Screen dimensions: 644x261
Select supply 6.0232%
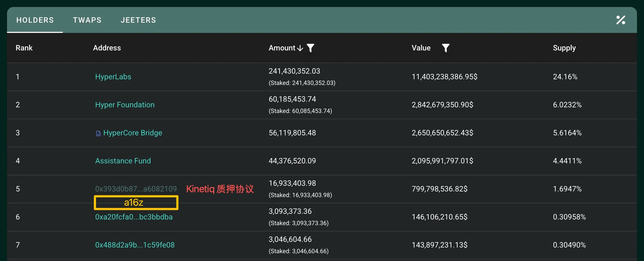click(x=567, y=105)
